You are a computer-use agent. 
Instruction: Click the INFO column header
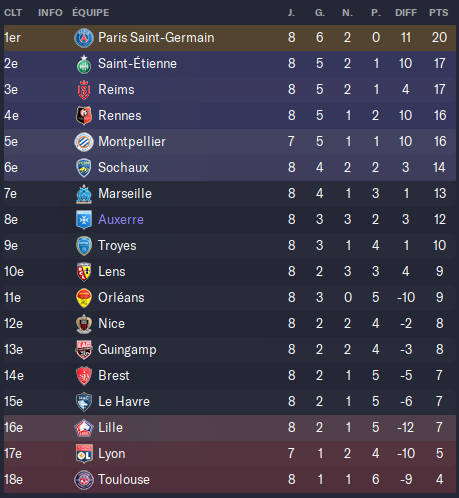click(50, 13)
